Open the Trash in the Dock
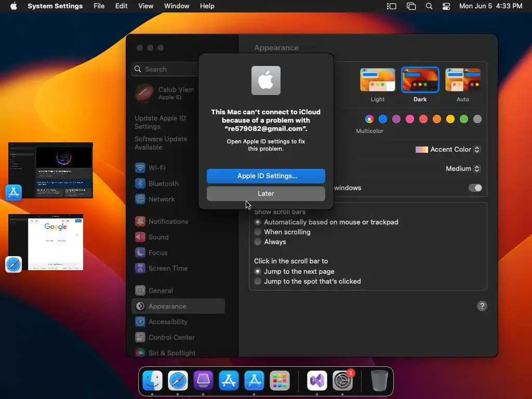The width and height of the screenshot is (532, 399). pos(379,380)
